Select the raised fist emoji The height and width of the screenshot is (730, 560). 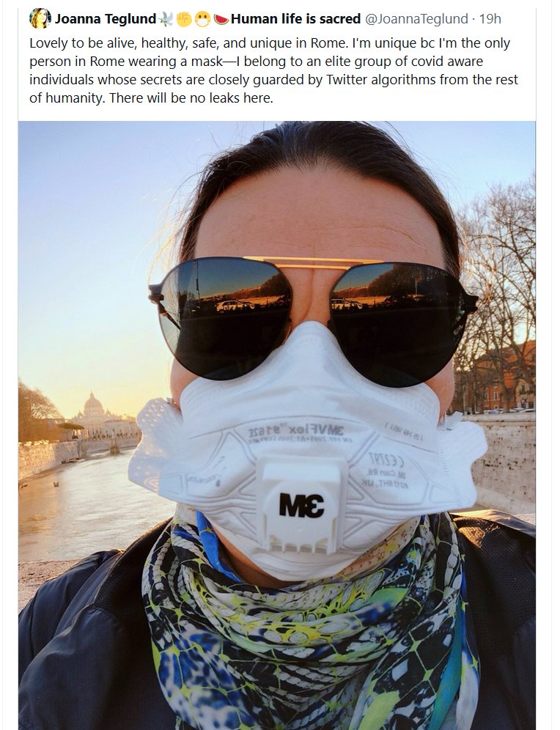tap(184, 19)
